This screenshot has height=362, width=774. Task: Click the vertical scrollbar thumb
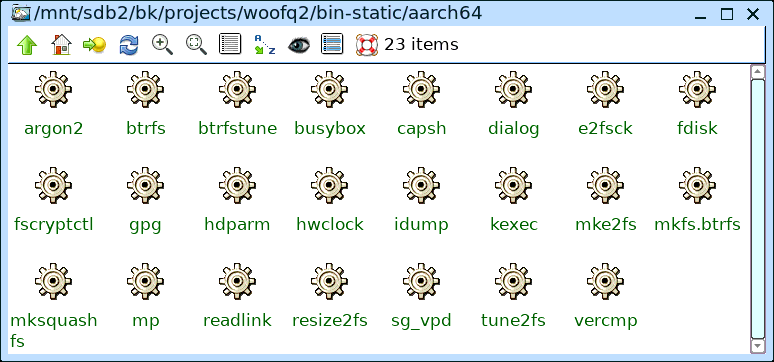tap(757, 209)
